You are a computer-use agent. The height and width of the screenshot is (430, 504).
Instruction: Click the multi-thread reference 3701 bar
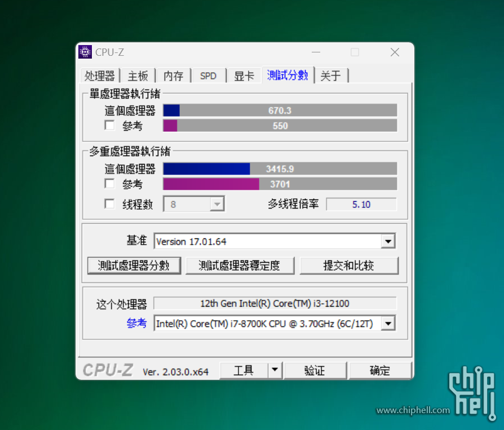click(280, 184)
